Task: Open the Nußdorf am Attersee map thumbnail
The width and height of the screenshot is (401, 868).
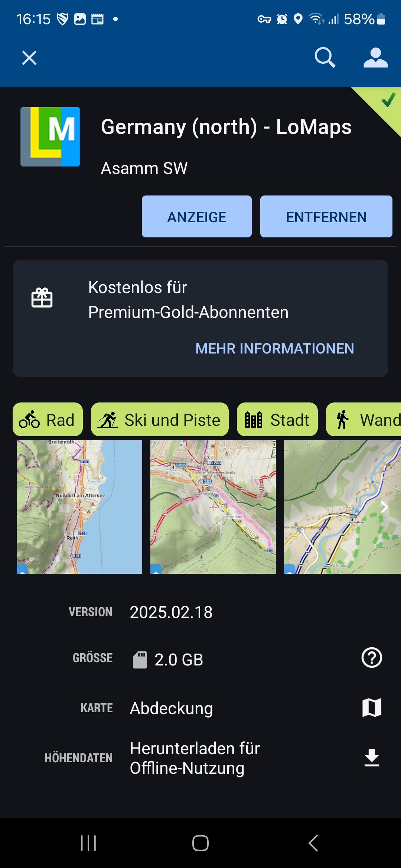Action: tap(79, 507)
